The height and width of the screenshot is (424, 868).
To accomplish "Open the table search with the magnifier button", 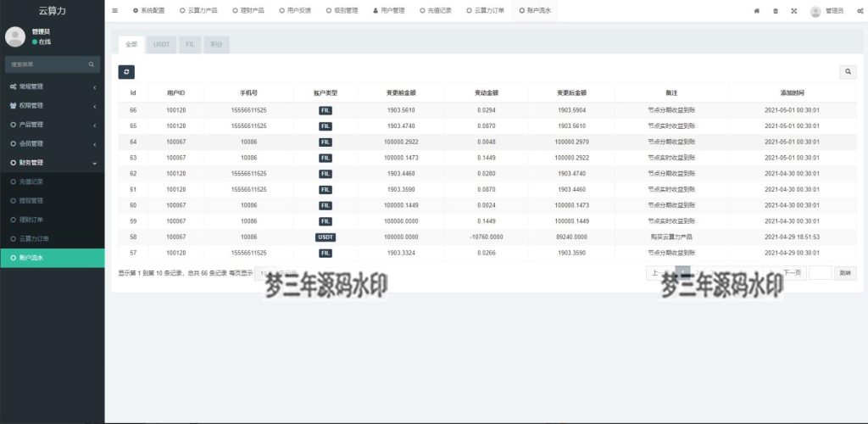I will 848,72.
